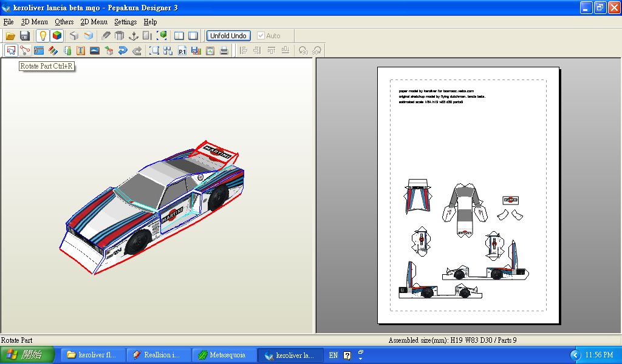
Task: Open the 2D Menu
Action: point(94,22)
